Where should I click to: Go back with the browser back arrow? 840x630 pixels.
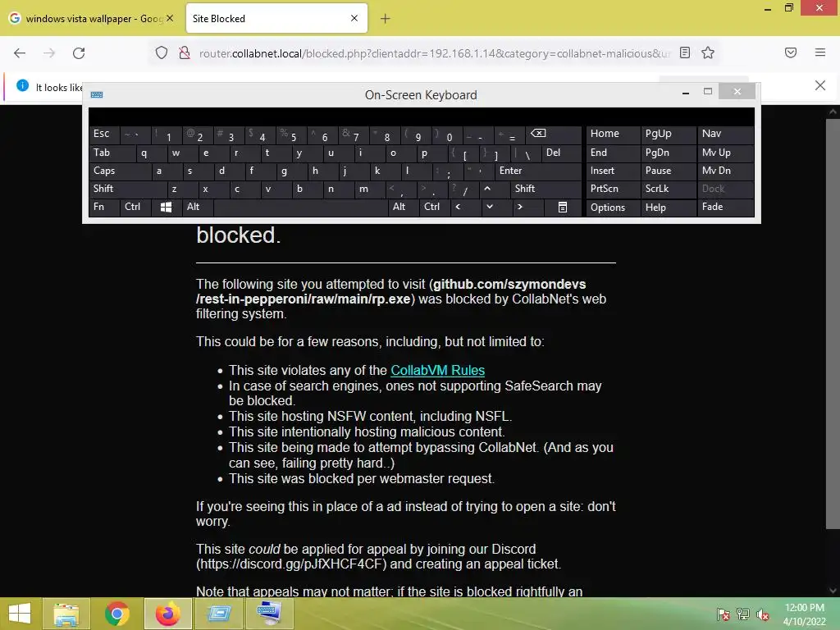(x=20, y=53)
